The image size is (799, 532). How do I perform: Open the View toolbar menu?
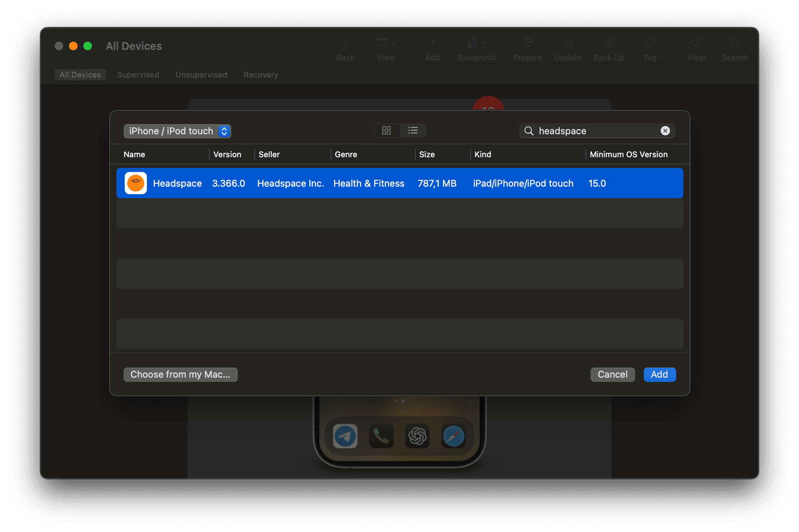point(386,42)
